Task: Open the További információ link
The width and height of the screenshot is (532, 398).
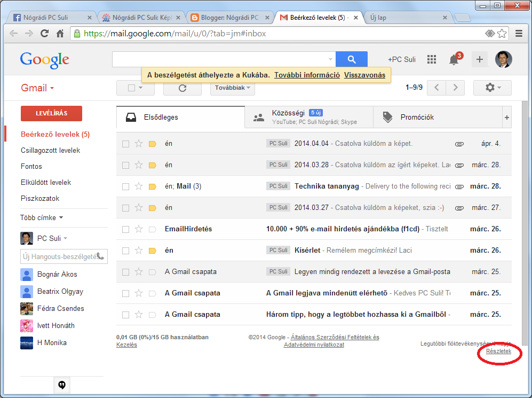Action: (307, 75)
